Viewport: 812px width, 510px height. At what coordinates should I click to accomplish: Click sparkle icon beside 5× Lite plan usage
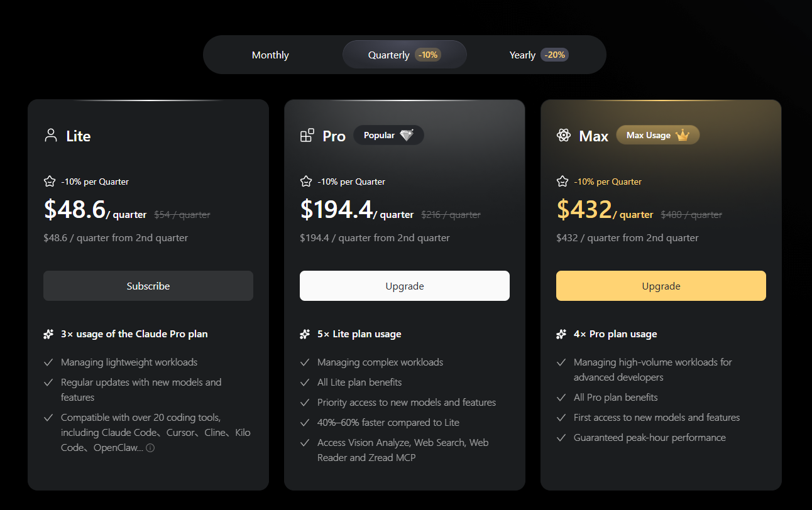305,334
